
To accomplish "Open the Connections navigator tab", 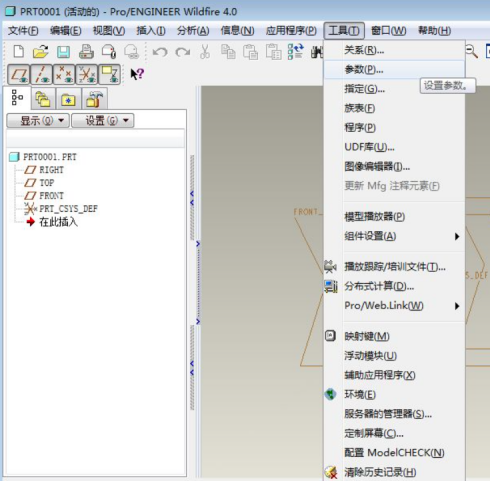I will point(94,99).
